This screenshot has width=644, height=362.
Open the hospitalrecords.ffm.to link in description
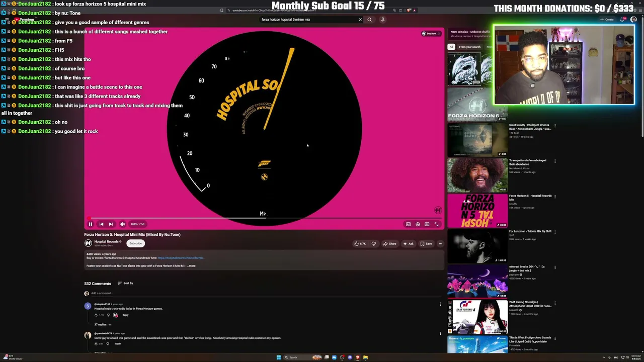tap(180, 258)
